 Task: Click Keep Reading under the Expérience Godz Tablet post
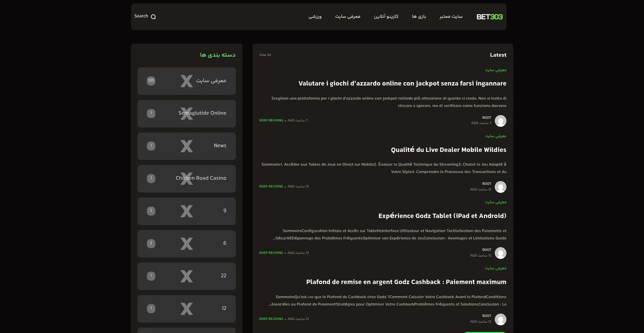pos(271,253)
